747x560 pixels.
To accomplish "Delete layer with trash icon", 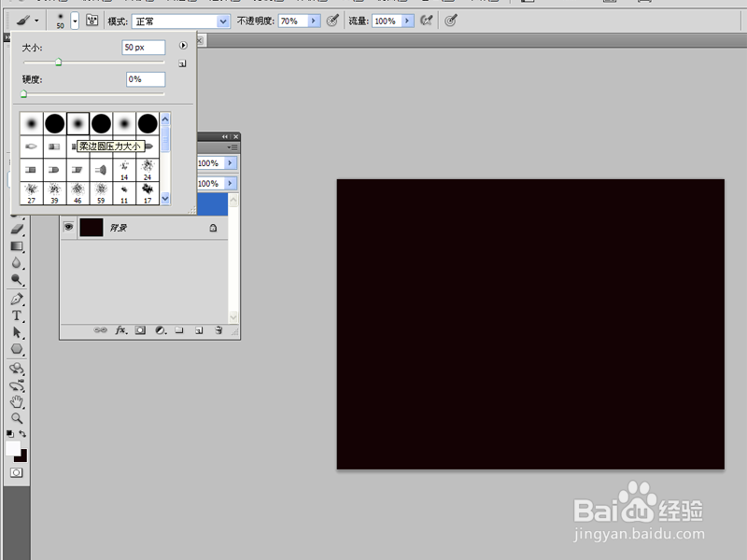I will tap(218, 330).
